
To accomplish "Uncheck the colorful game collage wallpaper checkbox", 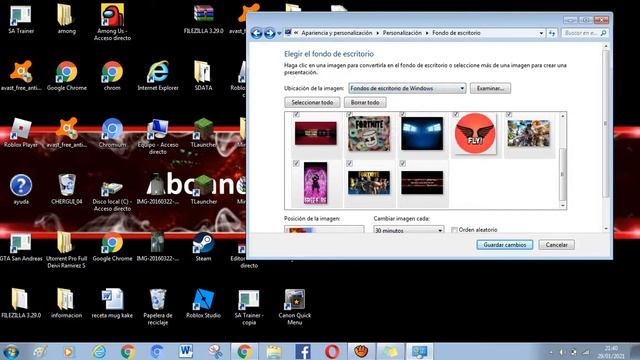I will tap(509, 115).
